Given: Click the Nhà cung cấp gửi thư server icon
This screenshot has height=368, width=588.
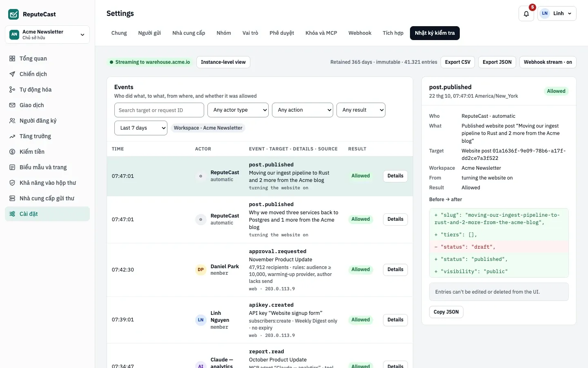Looking at the screenshot, I should pos(12,198).
